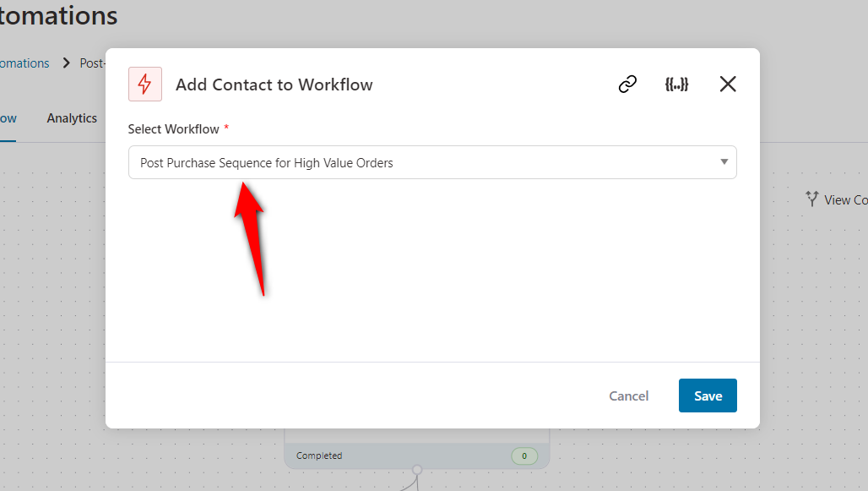This screenshot has width=868, height=491.
Task: Click the chain link icon in dialog header
Action: click(x=627, y=85)
